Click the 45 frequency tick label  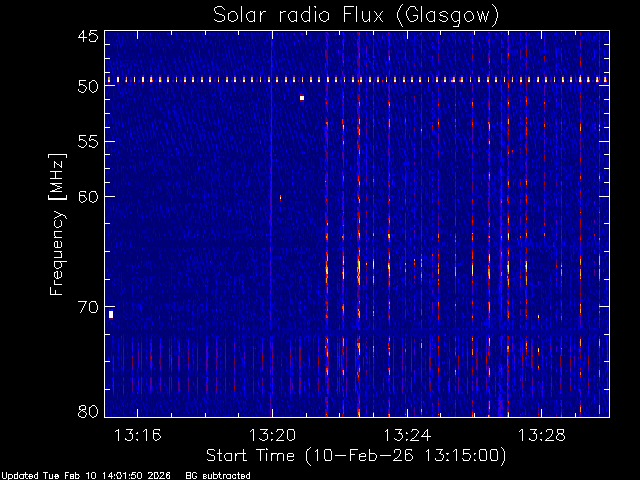tap(88, 36)
